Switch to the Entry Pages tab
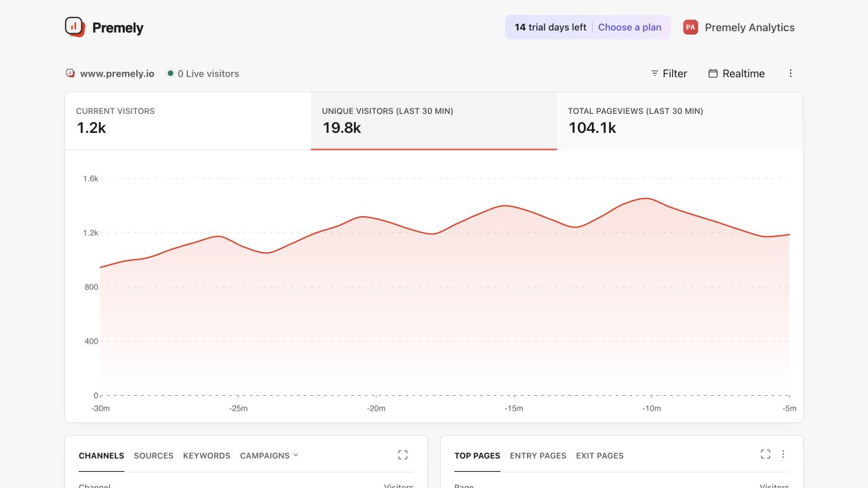The height and width of the screenshot is (488, 868). (538, 455)
